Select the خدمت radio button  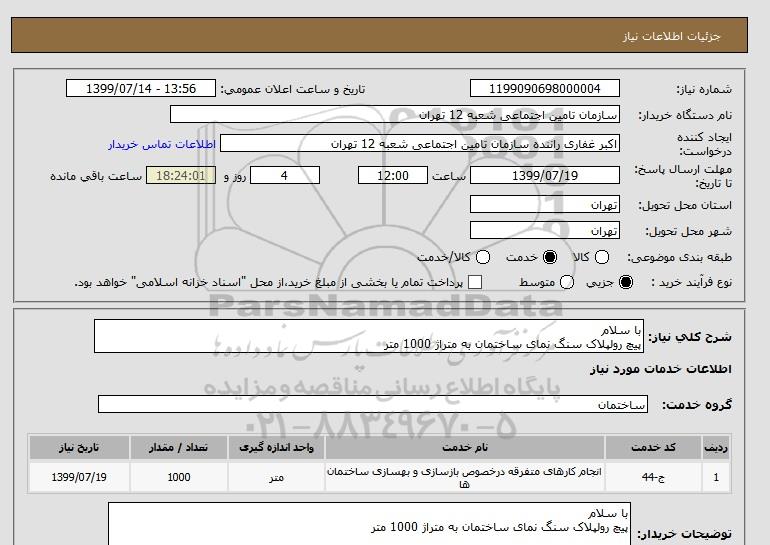tap(550, 257)
